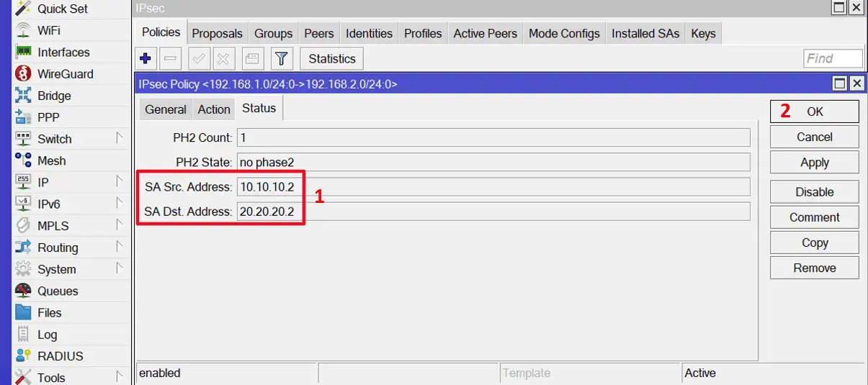Switch to the policy Action tab
The width and height of the screenshot is (868, 385).
tap(214, 109)
